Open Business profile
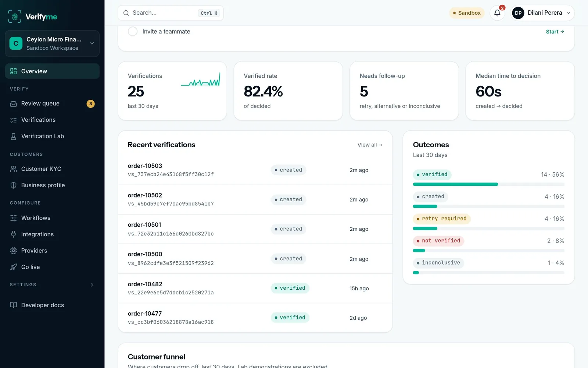 tap(52, 185)
